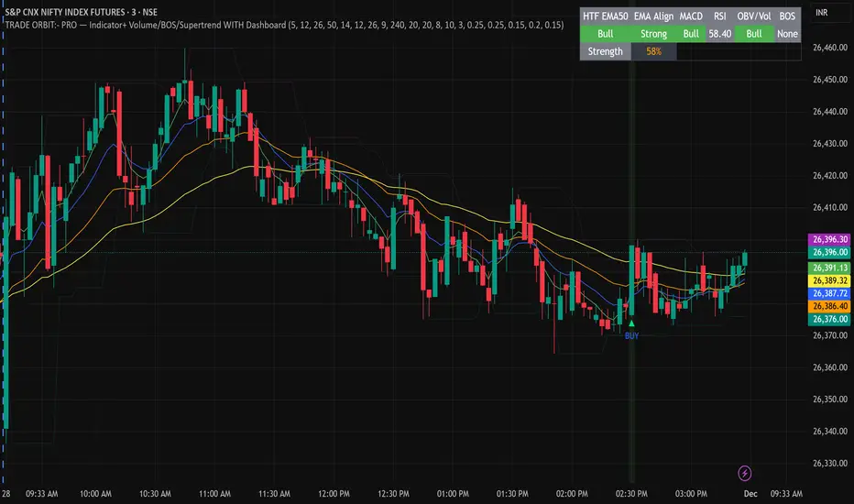The height and width of the screenshot is (504, 854).
Task: Click the INR currency label
Action: tap(821, 13)
